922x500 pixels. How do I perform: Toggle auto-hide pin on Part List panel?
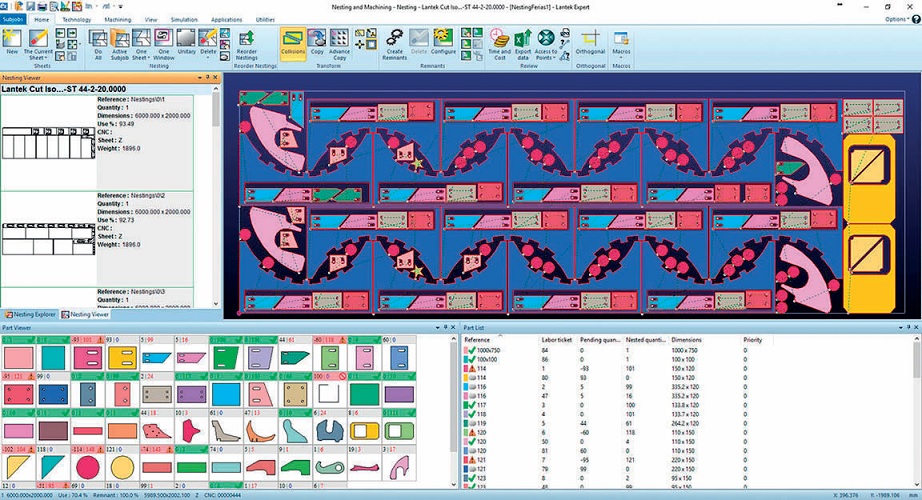click(908, 328)
